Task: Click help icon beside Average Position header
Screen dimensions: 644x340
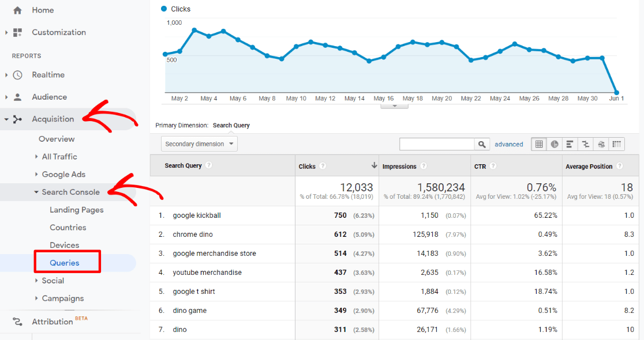Action: [x=620, y=166]
